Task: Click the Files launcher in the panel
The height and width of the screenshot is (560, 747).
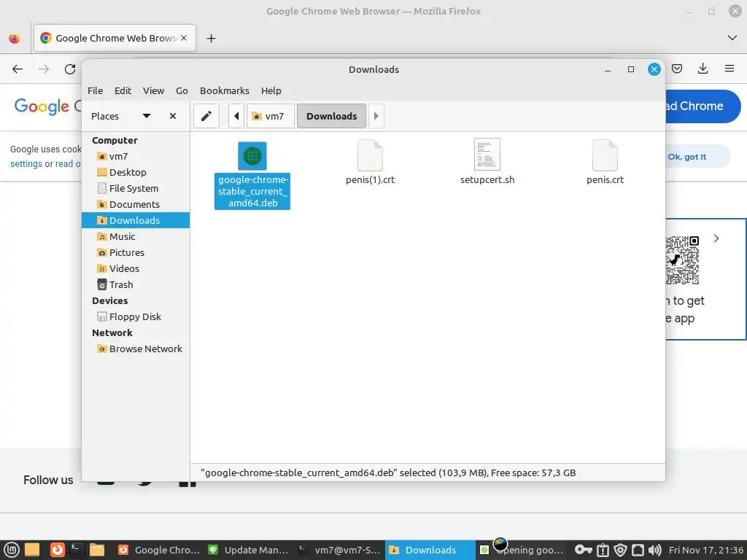Action: 97,550
